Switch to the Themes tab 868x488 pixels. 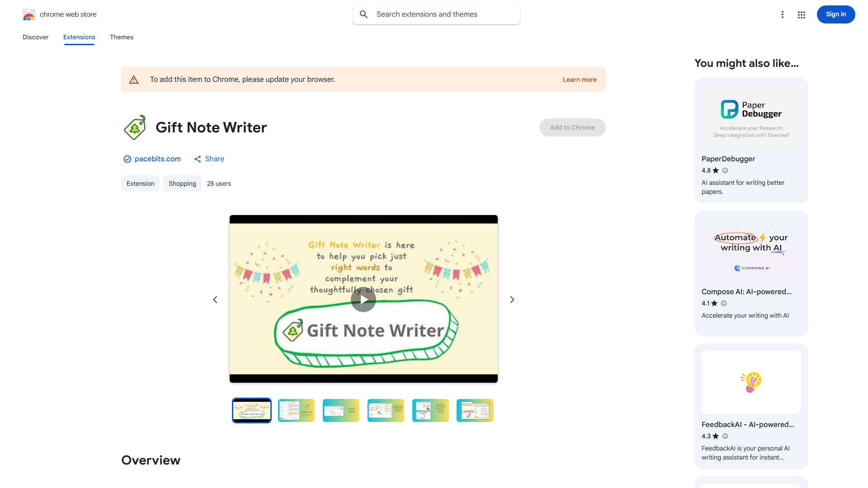click(x=121, y=37)
